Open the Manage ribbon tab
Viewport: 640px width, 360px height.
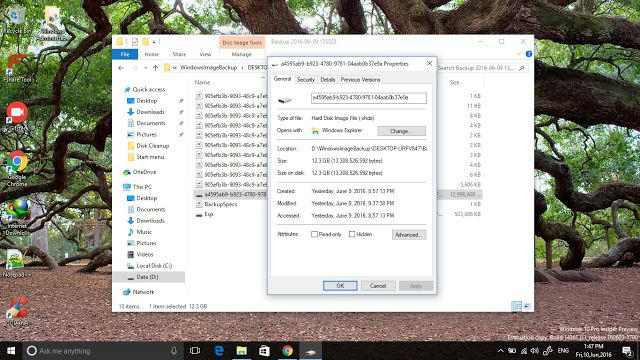coord(242,54)
